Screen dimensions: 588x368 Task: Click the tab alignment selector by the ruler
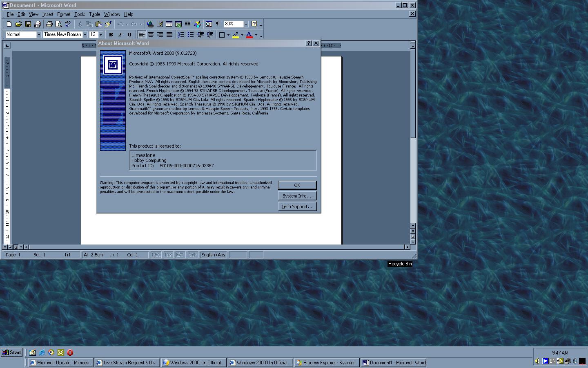coord(7,45)
